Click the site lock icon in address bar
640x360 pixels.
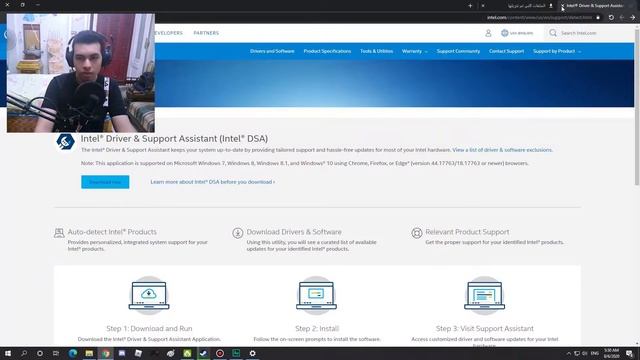[x=598, y=18]
